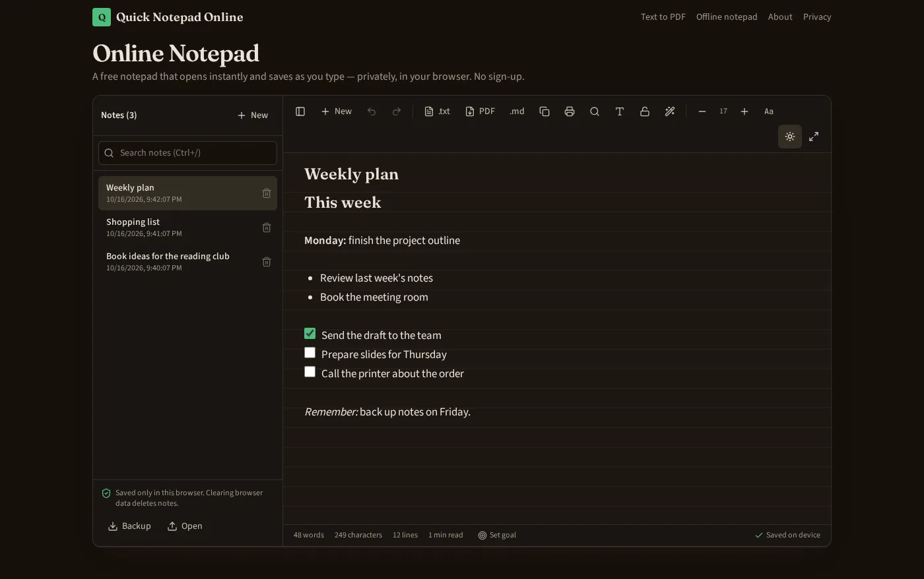924x579 pixels.
Task: Click the Notes (3) header
Action: coord(119,115)
